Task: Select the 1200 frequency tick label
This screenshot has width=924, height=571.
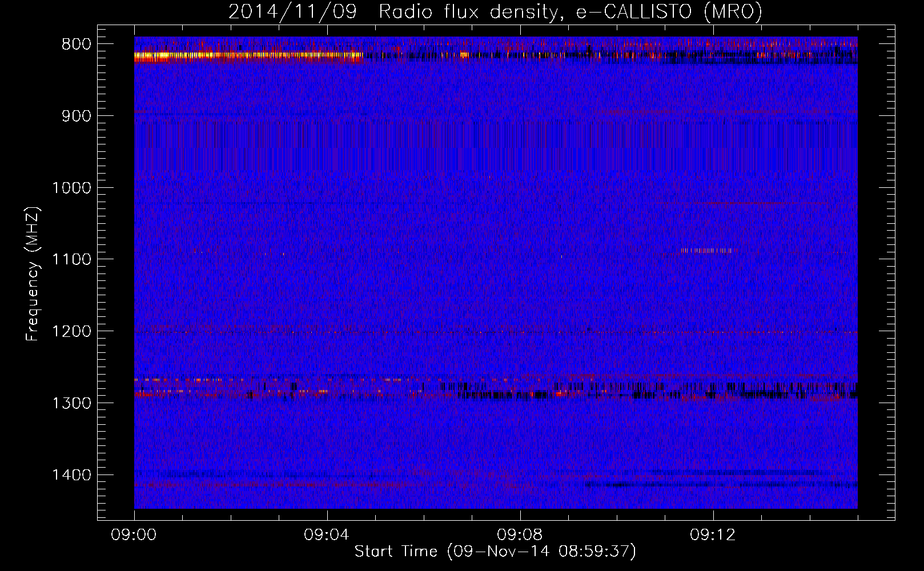Action: click(71, 331)
